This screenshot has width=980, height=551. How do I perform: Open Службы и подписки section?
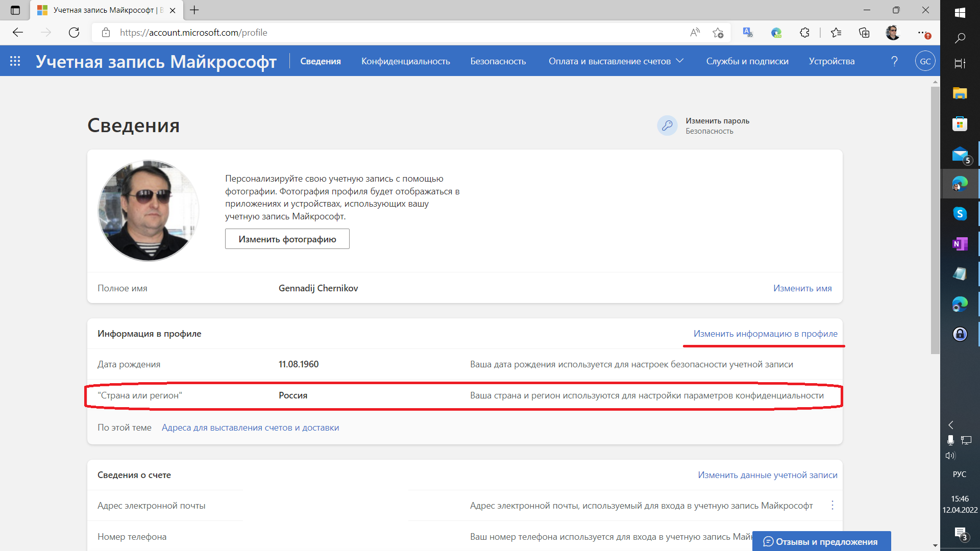click(747, 61)
